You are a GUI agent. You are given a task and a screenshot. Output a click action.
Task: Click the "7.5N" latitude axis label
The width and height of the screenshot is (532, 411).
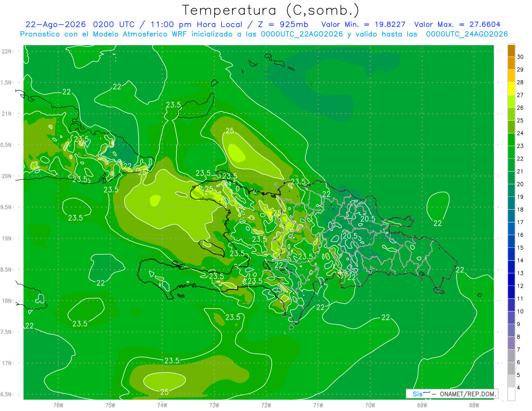pyautogui.click(x=7, y=332)
